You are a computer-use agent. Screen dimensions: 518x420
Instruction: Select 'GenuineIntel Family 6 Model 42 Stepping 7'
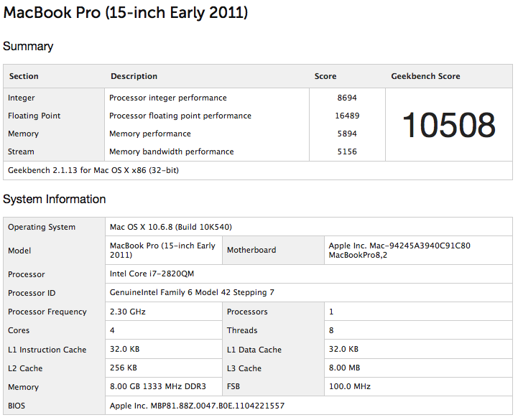coord(192,292)
